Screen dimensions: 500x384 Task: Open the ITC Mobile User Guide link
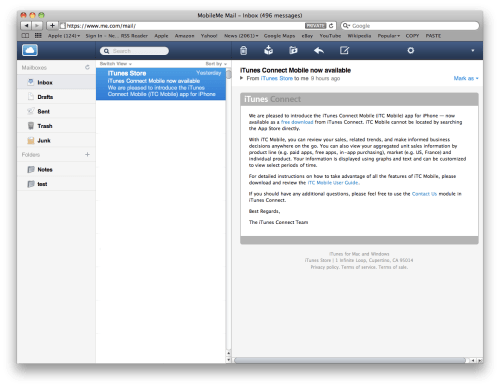coord(333,183)
